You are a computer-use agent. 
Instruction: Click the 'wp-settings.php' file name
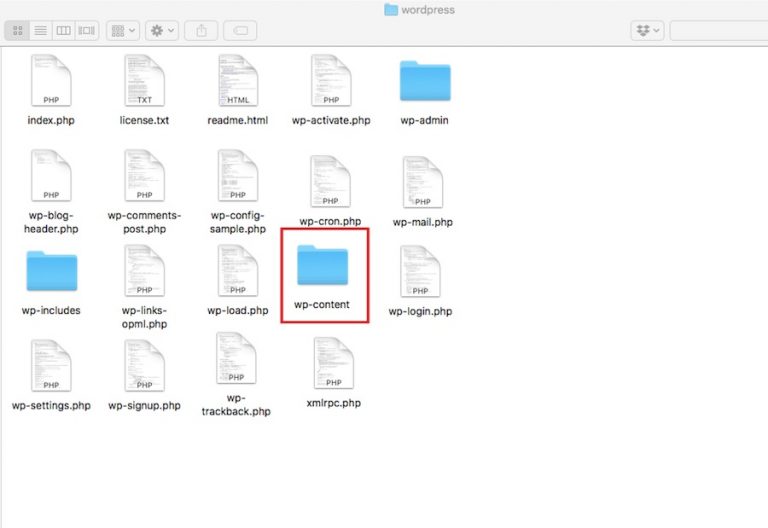[51, 406]
